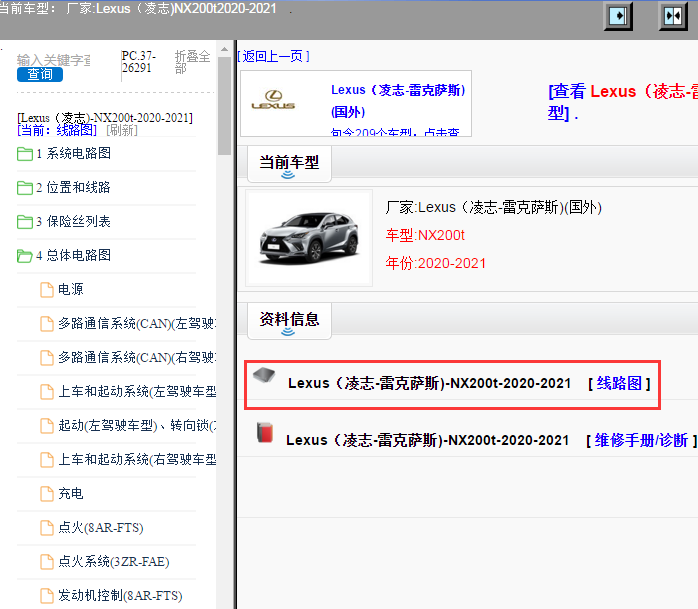Viewport: 698px width, 609px height.
Task: Click the single-arrow panel icon at top right
Action: click(618, 16)
